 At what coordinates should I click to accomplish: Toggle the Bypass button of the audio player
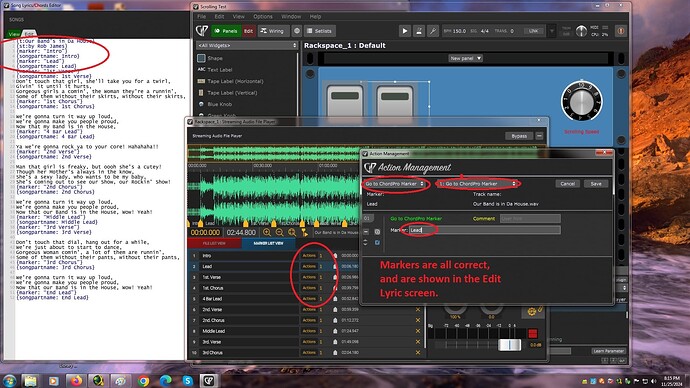[519, 136]
